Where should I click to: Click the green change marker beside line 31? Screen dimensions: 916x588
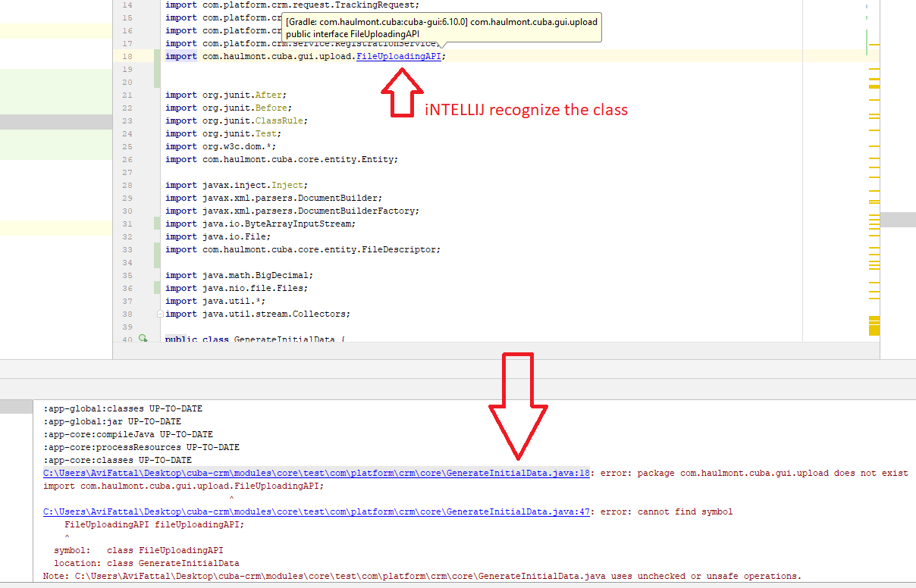pos(157,224)
